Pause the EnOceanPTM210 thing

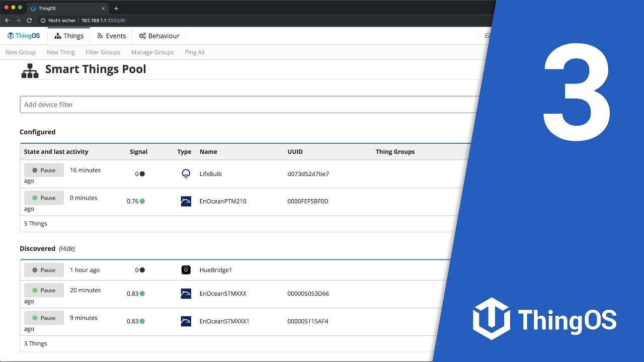pos(44,198)
